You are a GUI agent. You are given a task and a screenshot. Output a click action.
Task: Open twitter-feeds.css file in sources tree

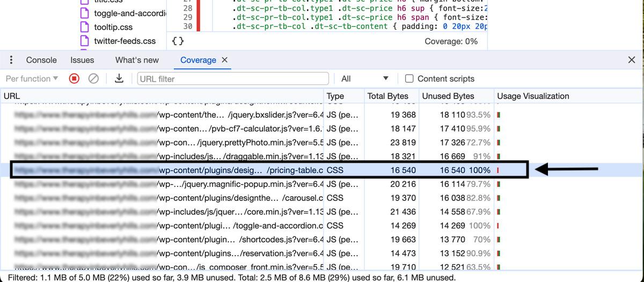click(x=125, y=41)
